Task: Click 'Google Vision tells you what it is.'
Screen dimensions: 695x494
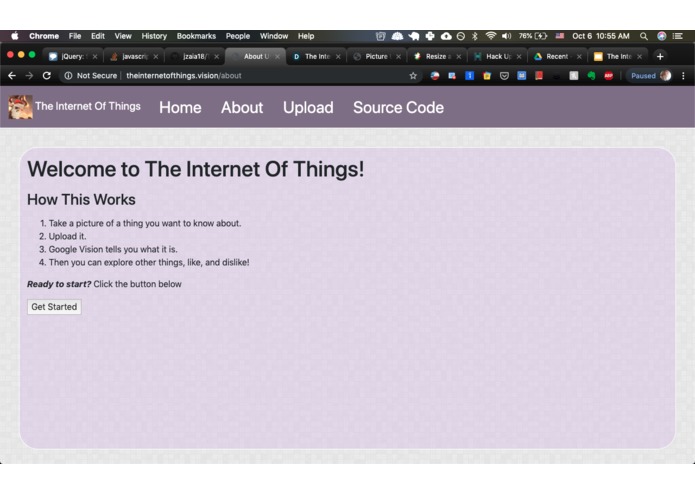Action: [113, 249]
